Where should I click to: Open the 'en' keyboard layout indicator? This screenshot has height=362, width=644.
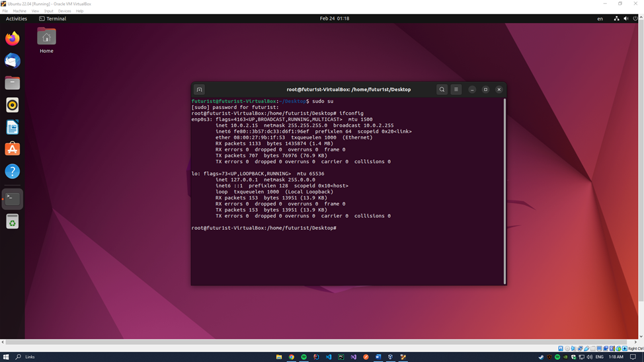click(600, 18)
